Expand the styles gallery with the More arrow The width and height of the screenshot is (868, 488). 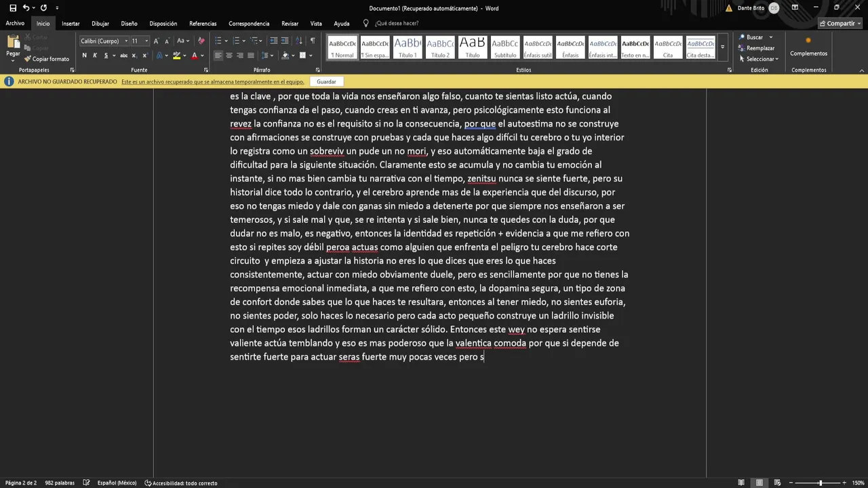pos(722,47)
